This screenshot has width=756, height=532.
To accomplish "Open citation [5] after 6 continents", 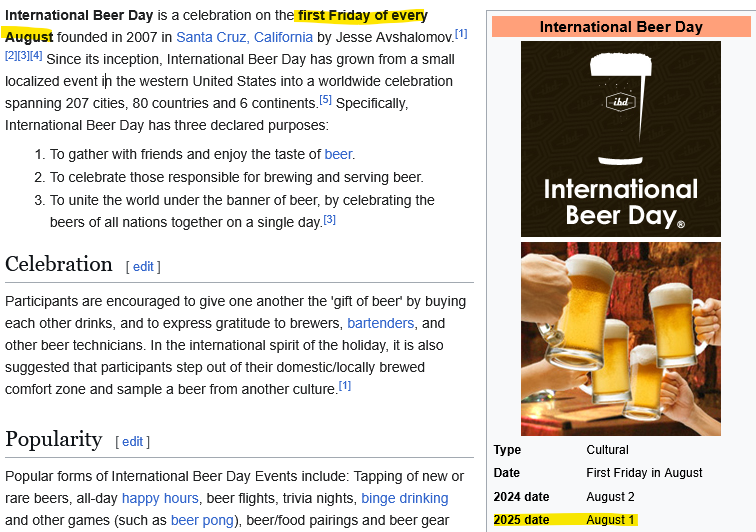I will click(325, 99).
